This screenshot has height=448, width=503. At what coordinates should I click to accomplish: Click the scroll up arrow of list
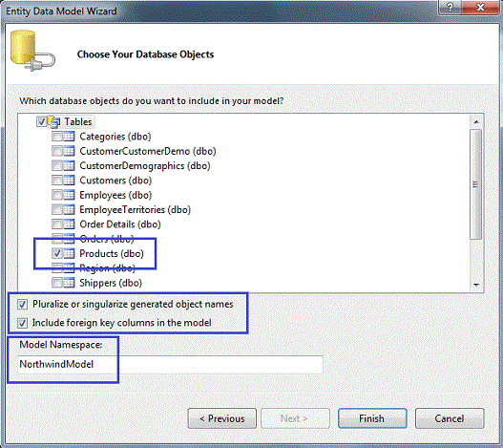point(476,121)
